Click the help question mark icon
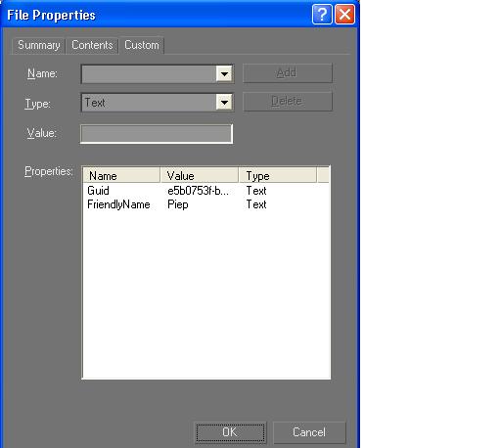501x448 pixels. (322, 15)
